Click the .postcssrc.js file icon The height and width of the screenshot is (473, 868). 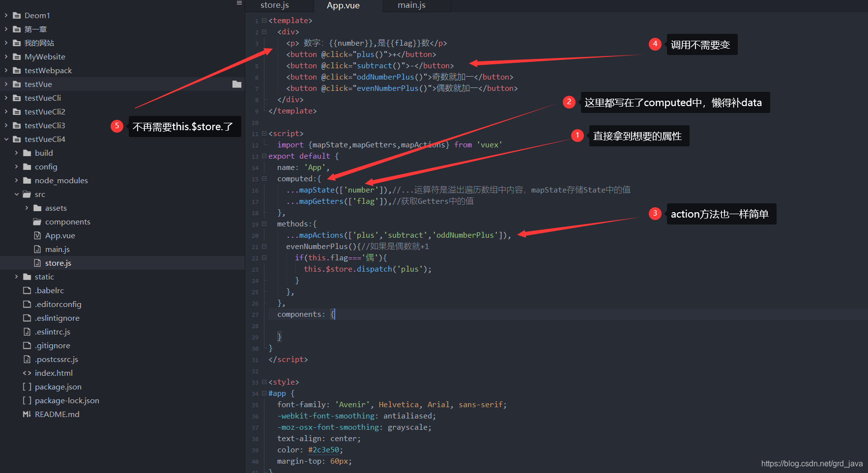pos(27,360)
